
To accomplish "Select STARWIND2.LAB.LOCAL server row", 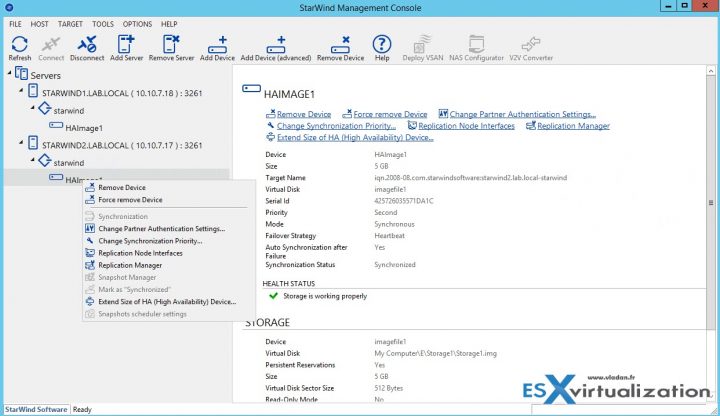I will coord(122,145).
